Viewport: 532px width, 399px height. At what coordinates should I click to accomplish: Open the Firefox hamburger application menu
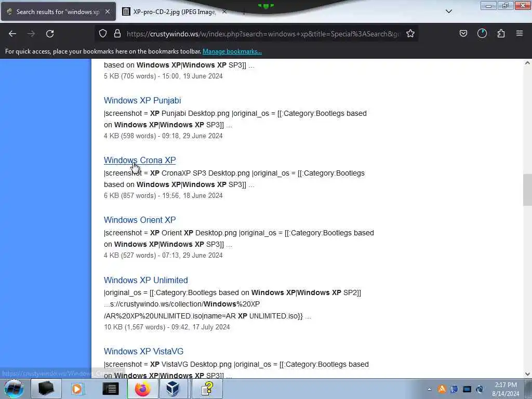coord(520,33)
